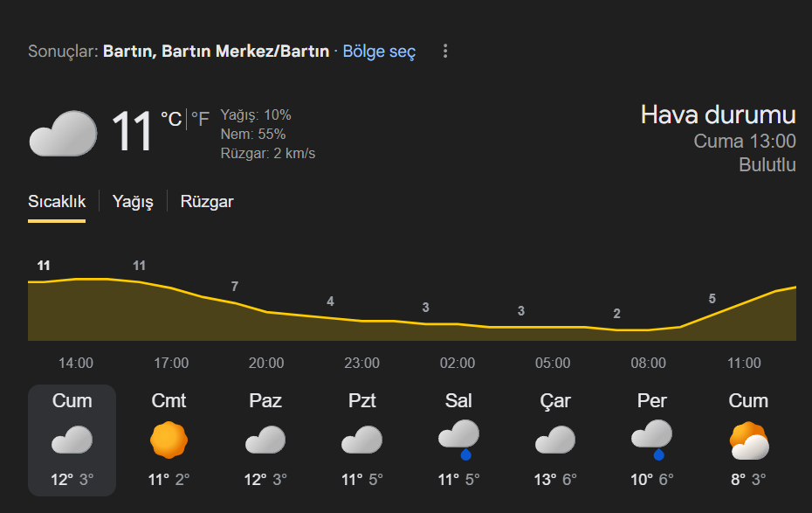Switch temperature unit to °C
Image resolution: width=812 pixels, height=513 pixels.
[x=170, y=119]
